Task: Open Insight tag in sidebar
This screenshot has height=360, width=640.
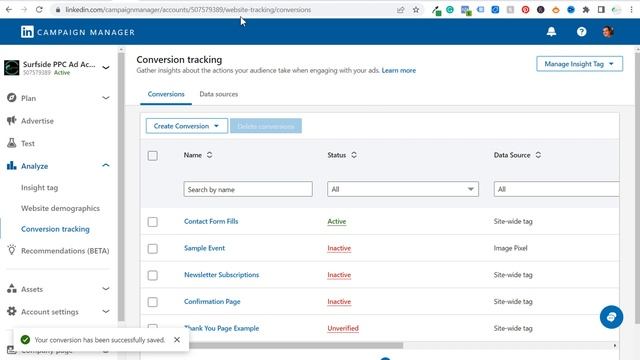Action: pyautogui.click(x=40, y=188)
